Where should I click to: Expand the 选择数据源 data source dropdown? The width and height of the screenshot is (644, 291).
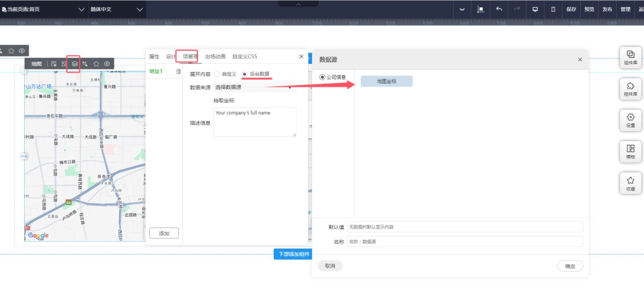[x=254, y=87]
